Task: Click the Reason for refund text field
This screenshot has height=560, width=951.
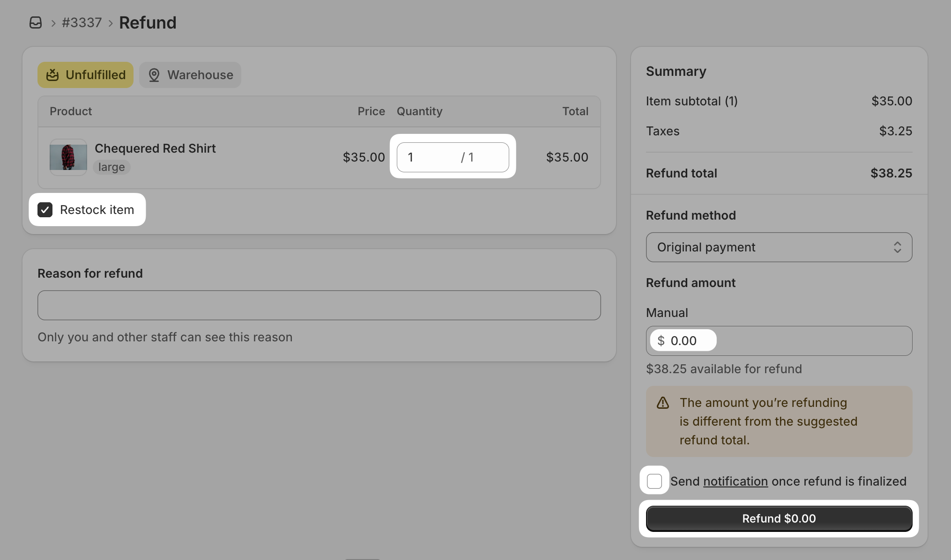Action: click(319, 305)
